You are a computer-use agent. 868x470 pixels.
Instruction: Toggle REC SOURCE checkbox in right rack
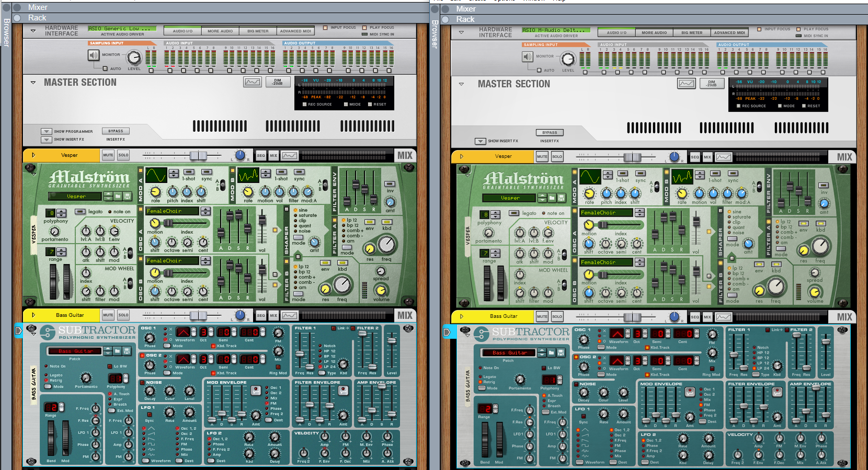738,106
